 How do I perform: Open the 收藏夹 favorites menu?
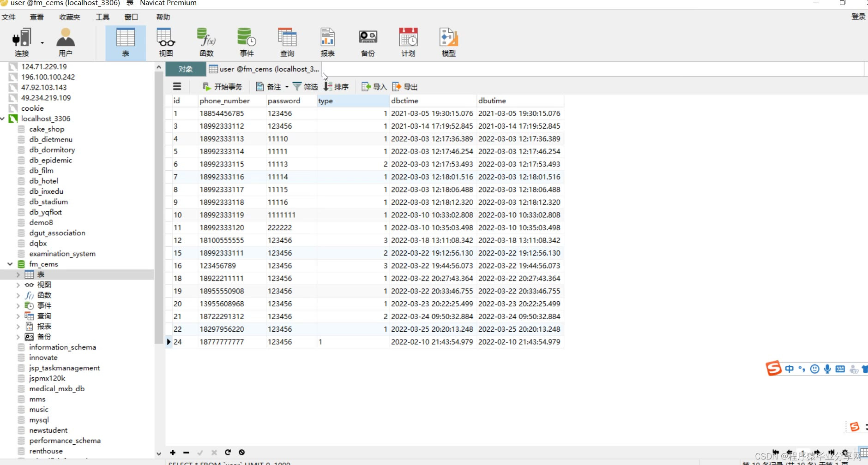[x=70, y=17]
